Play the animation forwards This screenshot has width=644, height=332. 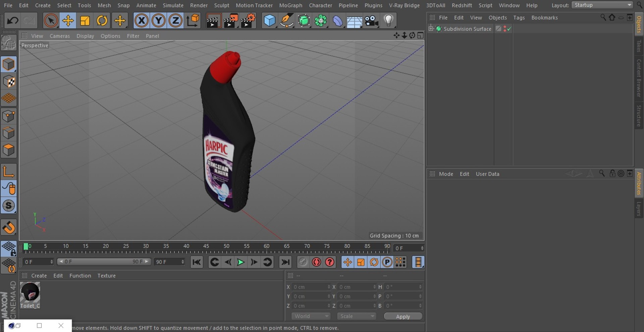(x=240, y=262)
